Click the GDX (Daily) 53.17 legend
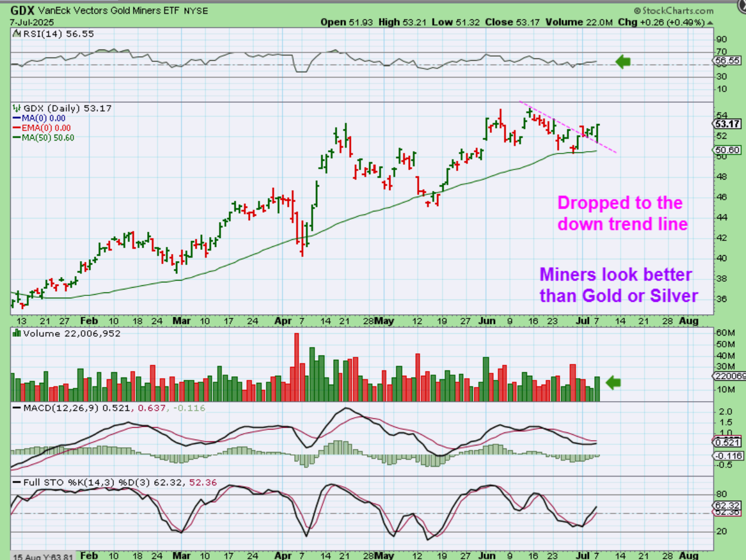The width and height of the screenshot is (746, 560). tap(67, 109)
